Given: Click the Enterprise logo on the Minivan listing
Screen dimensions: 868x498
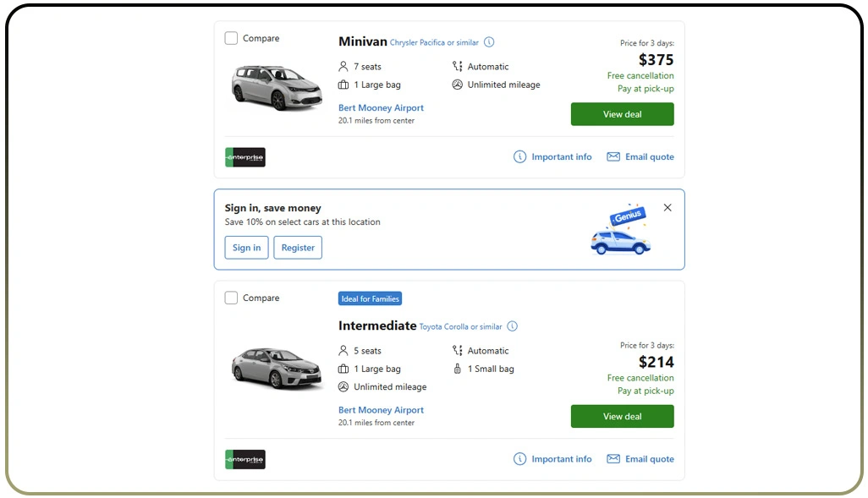Looking at the screenshot, I should click(244, 156).
